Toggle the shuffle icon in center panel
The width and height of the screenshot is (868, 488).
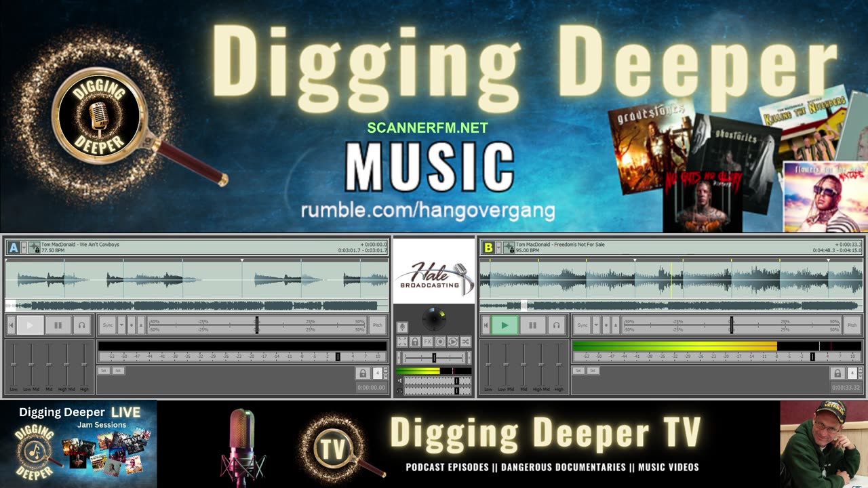tap(465, 342)
